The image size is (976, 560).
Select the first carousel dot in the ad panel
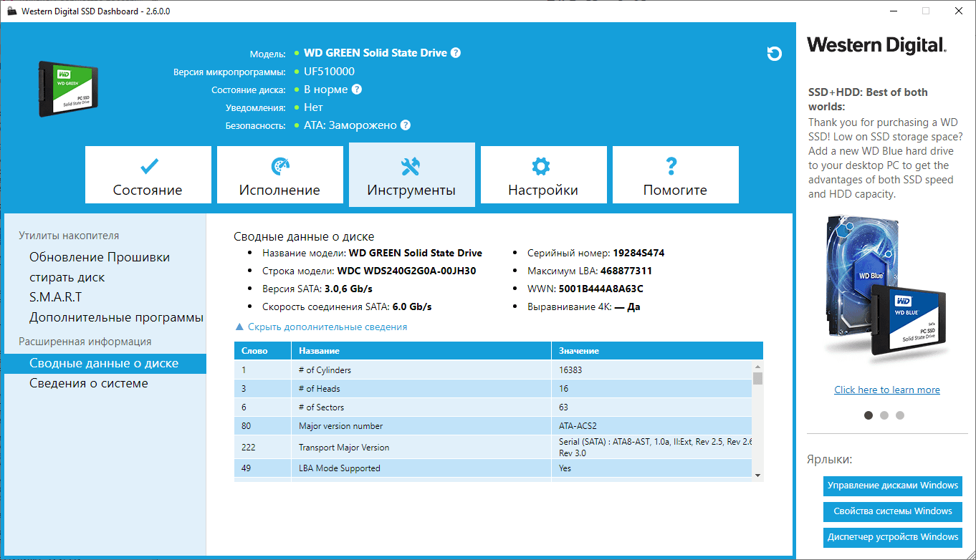coord(869,415)
